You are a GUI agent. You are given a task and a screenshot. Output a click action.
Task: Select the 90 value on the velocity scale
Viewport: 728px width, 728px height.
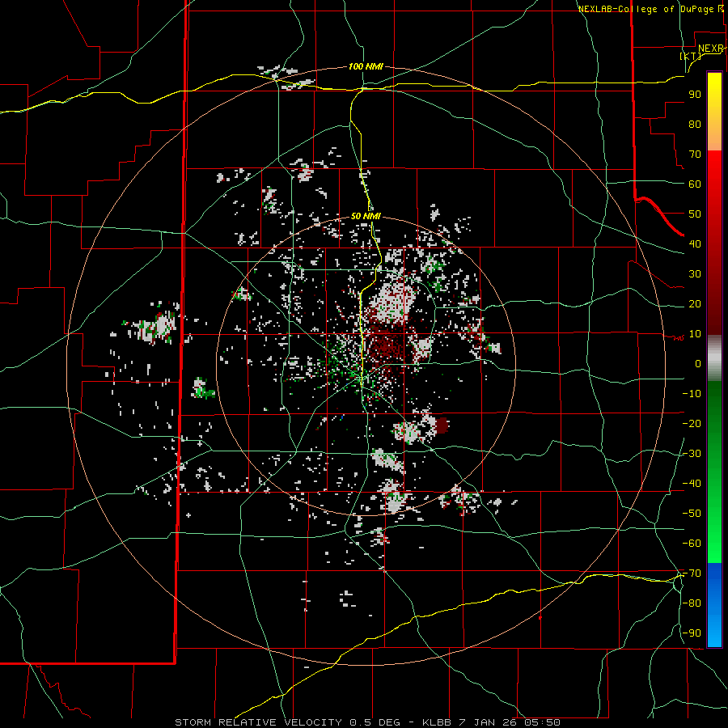[695, 95]
